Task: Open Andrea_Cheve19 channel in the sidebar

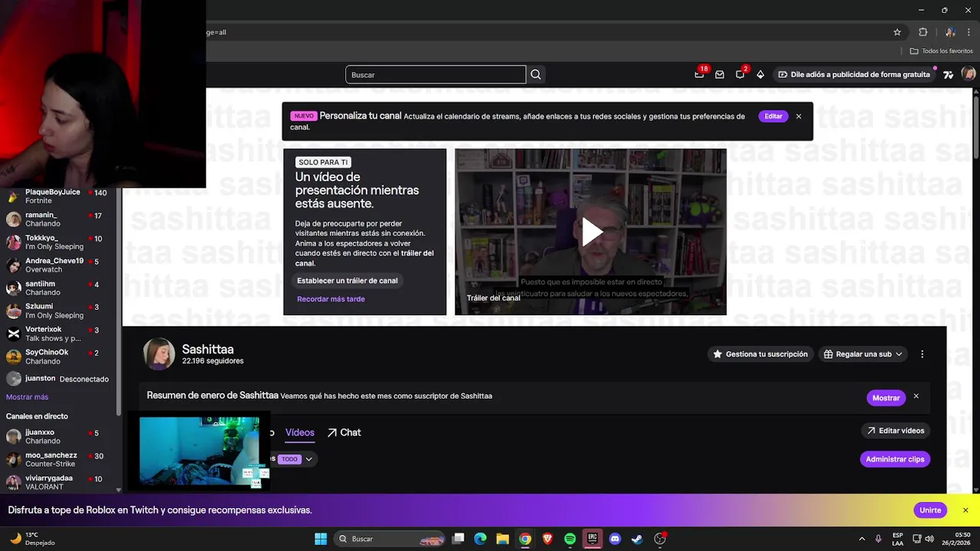Action: point(58,266)
